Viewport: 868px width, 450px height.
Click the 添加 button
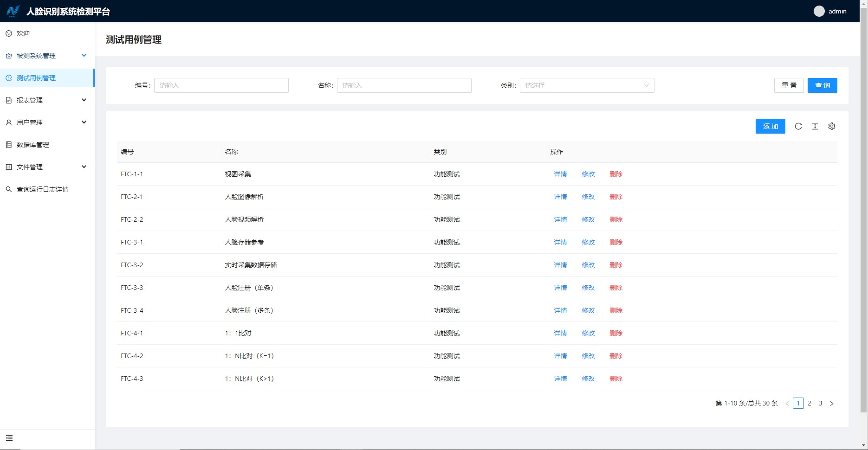[x=770, y=126]
